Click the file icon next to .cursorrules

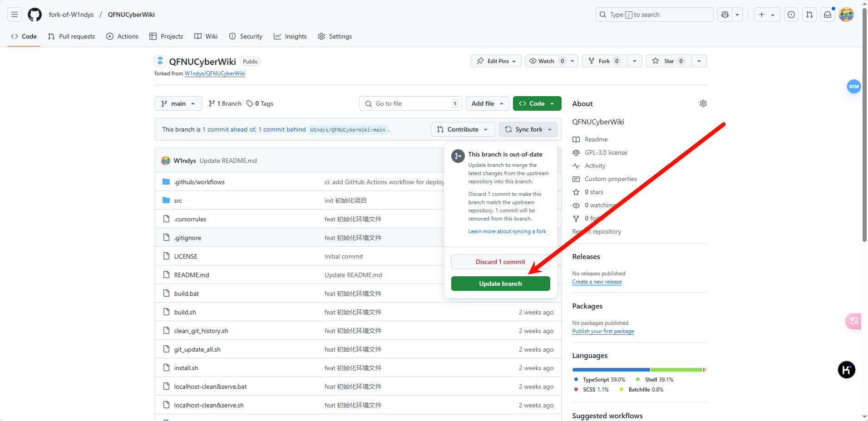[166, 219]
